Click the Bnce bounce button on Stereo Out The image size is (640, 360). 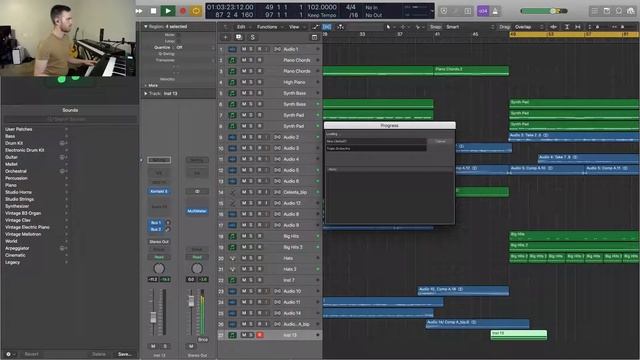point(203,340)
